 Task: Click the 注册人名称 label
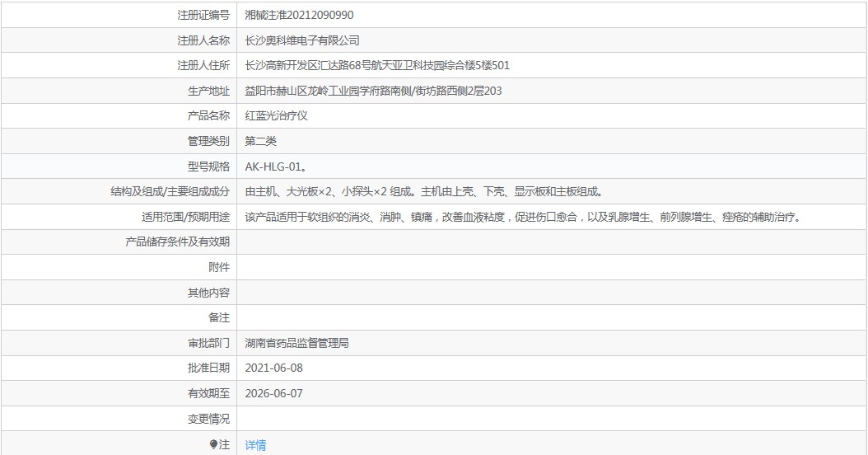click(x=203, y=40)
